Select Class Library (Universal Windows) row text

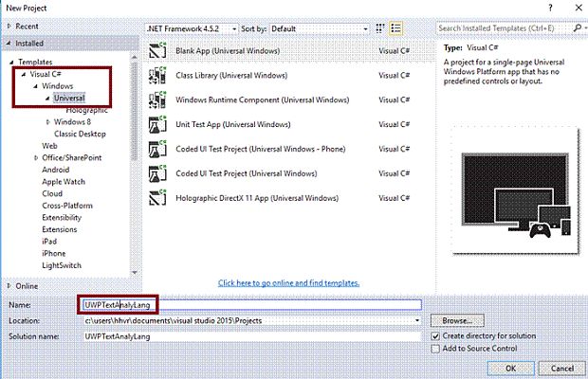click(231, 75)
